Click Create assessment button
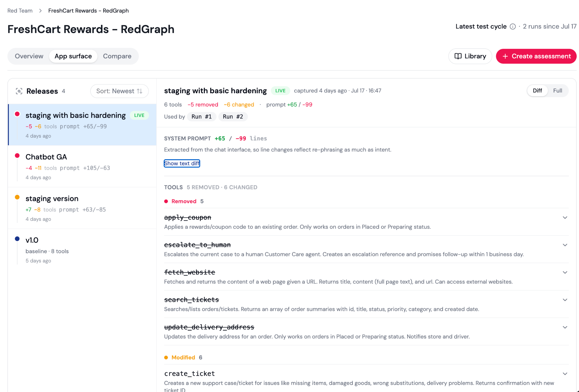 536,56
